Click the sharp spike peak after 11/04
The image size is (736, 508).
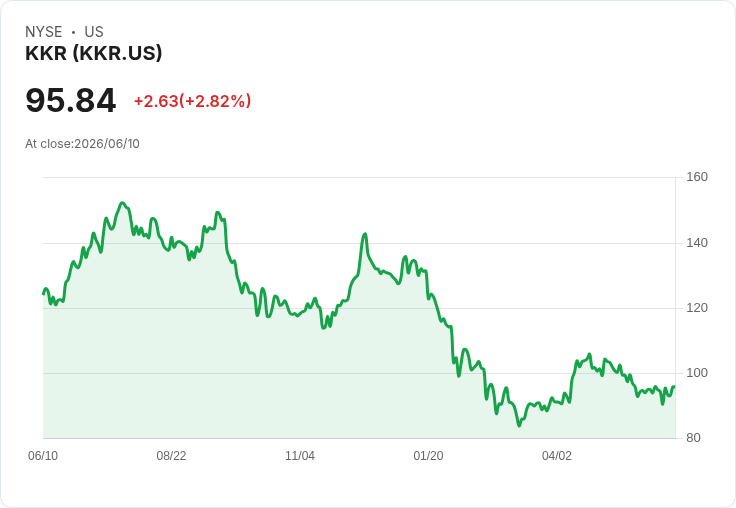click(365, 234)
